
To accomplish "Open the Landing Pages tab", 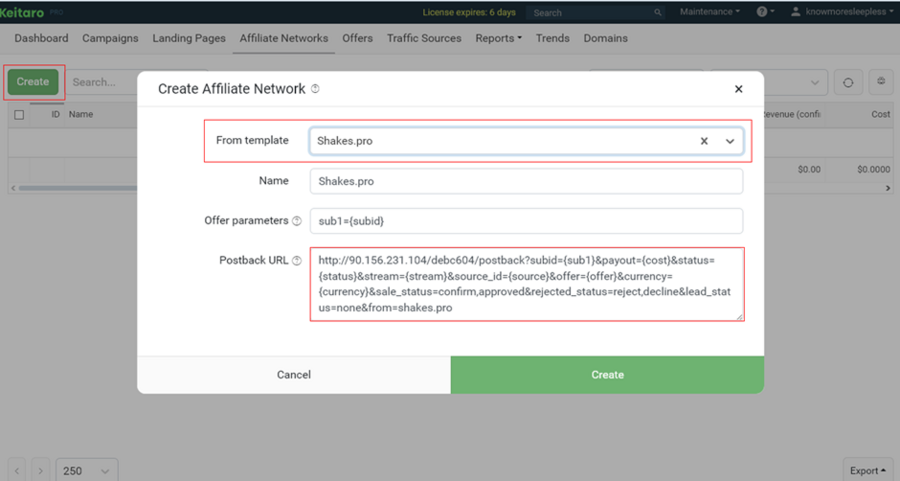I will 189,38.
